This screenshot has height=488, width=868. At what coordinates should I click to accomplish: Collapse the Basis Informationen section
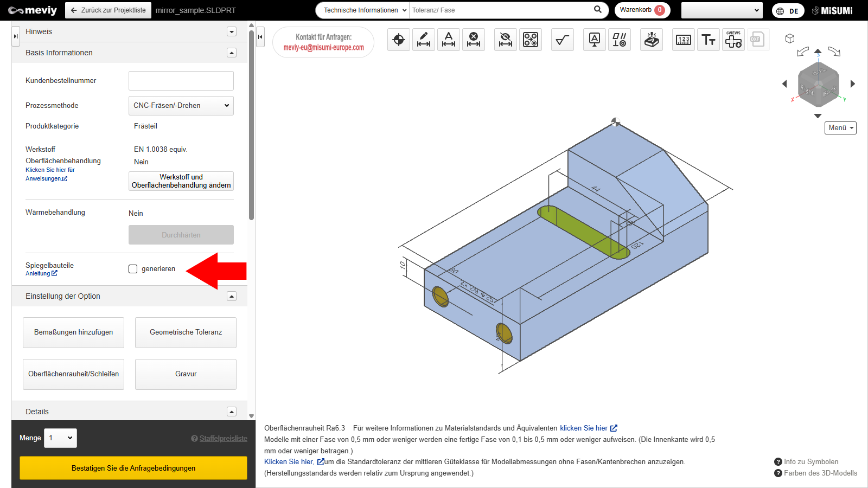point(232,53)
